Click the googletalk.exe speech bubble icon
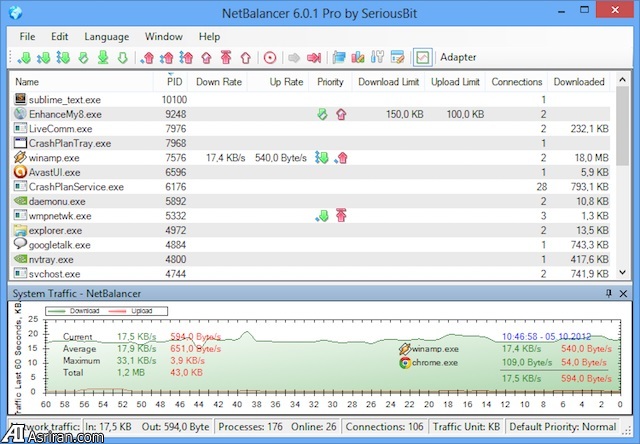Image resolution: width=640 pixels, height=444 pixels. (x=21, y=244)
